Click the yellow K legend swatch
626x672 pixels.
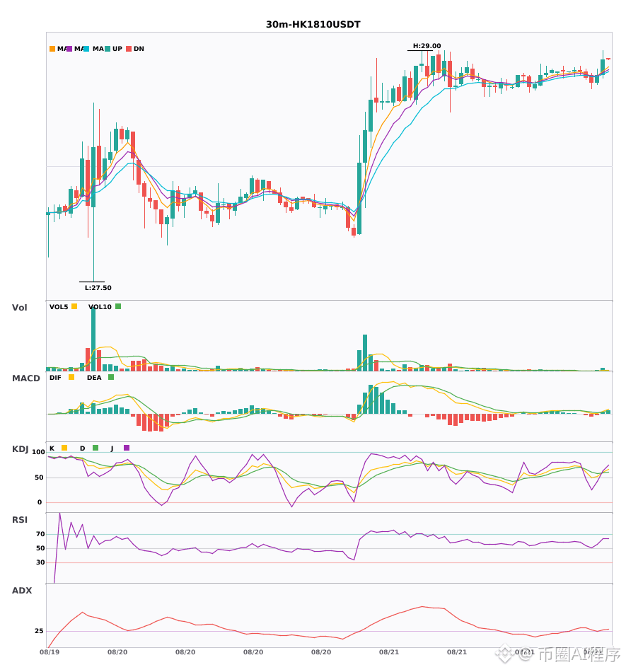[64, 448]
